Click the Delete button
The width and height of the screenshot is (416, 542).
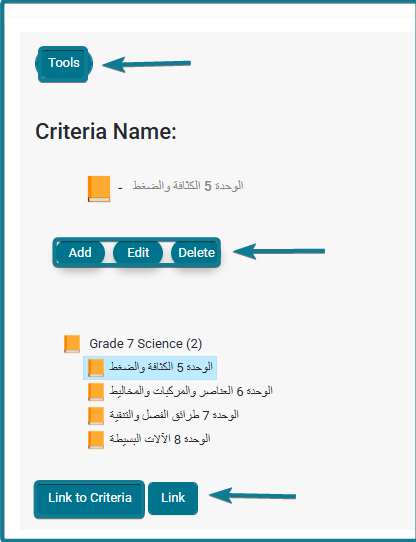click(195, 253)
